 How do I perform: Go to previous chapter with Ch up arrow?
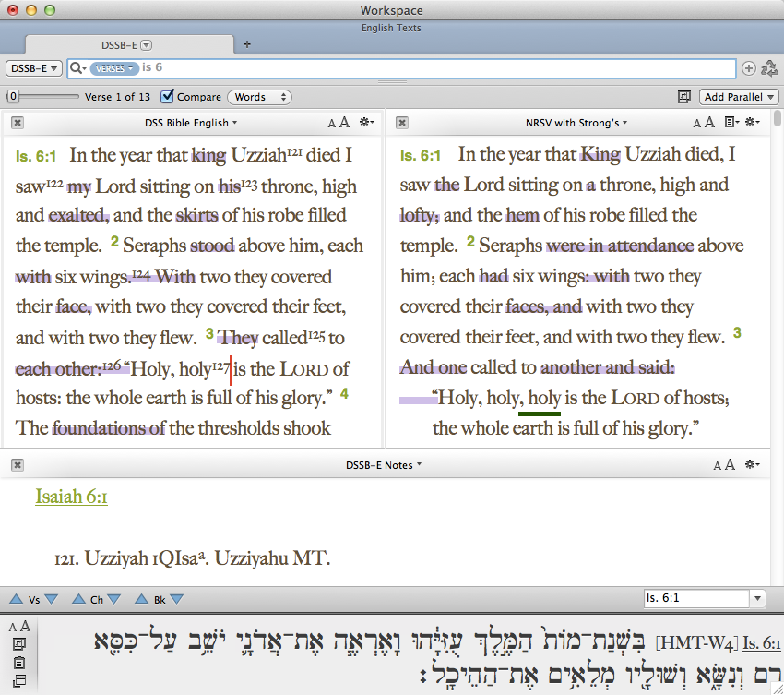pos(78,599)
